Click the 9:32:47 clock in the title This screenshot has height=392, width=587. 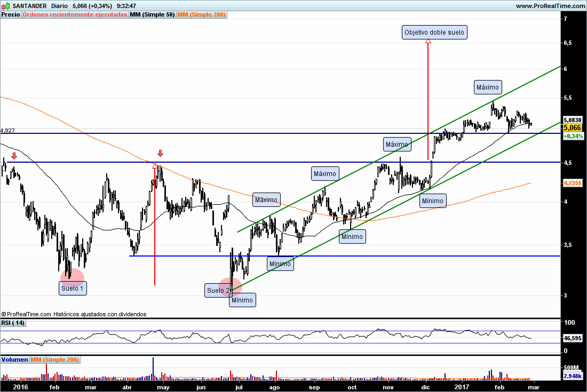pyautogui.click(x=126, y=6)
